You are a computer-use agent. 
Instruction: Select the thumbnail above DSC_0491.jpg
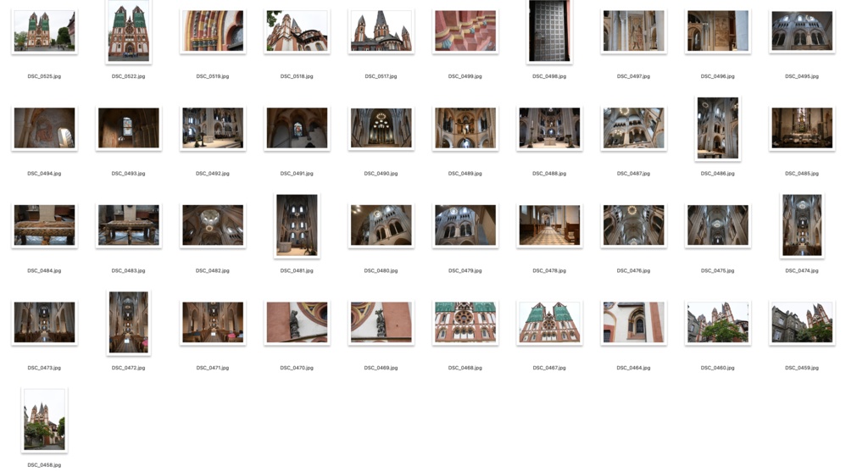pos(297,128)
